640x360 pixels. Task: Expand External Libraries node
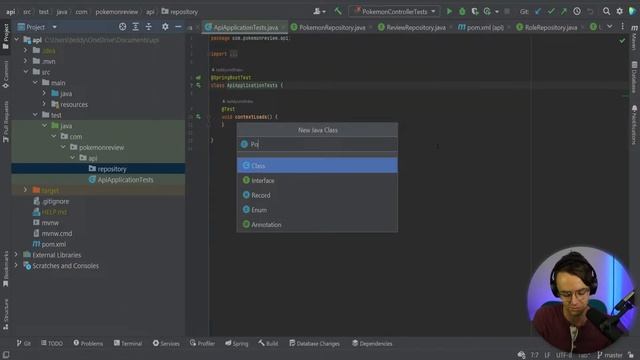(x=16, y=255)
